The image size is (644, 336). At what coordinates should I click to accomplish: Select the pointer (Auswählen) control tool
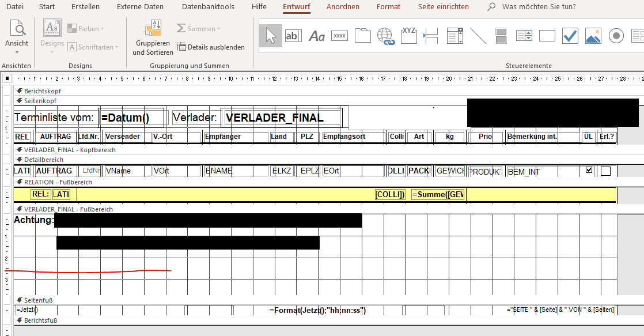[x=271, y=36]
